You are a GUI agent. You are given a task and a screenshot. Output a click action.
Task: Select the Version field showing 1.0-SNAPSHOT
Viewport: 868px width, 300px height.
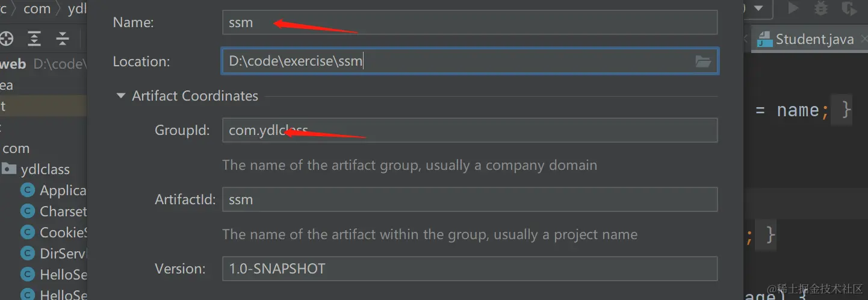[x=470, y=269]
